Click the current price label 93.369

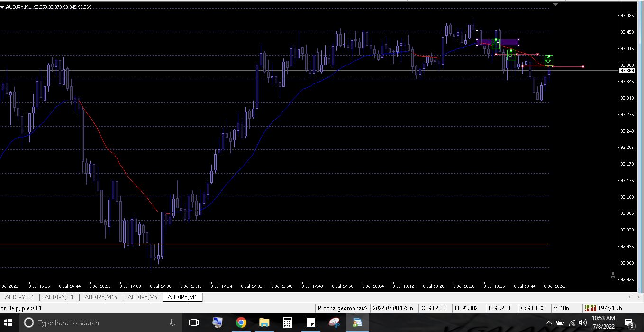[x=627, y=71]
